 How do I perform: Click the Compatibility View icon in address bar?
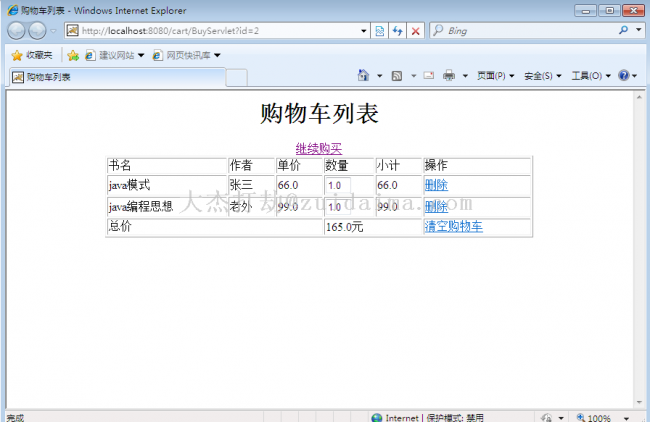coord(379,31)
